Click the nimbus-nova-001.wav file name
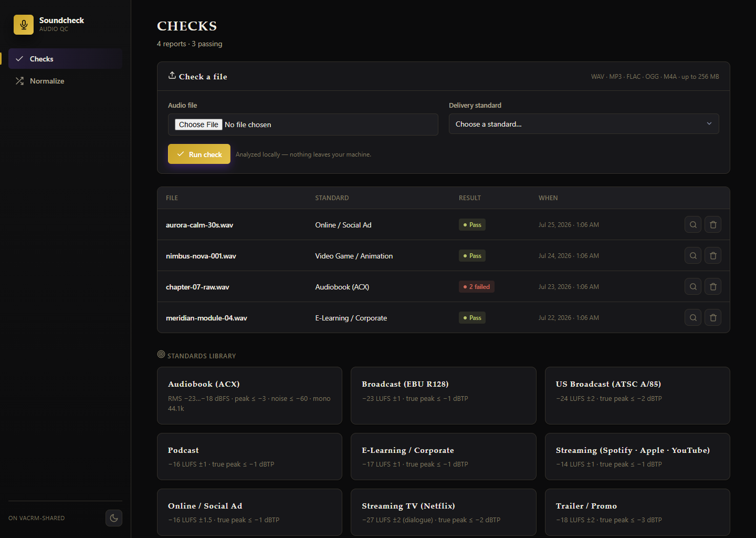Image resolution: width=756 pixels, height=538 pixels. tap(201, 256)
